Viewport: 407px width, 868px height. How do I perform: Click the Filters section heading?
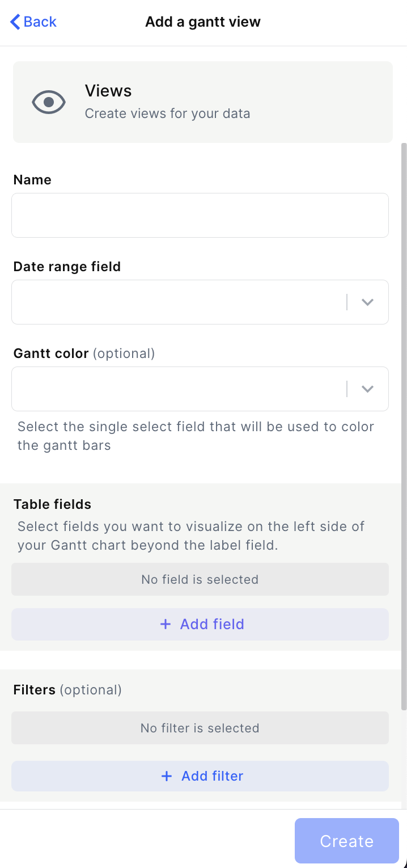[35, 690]
